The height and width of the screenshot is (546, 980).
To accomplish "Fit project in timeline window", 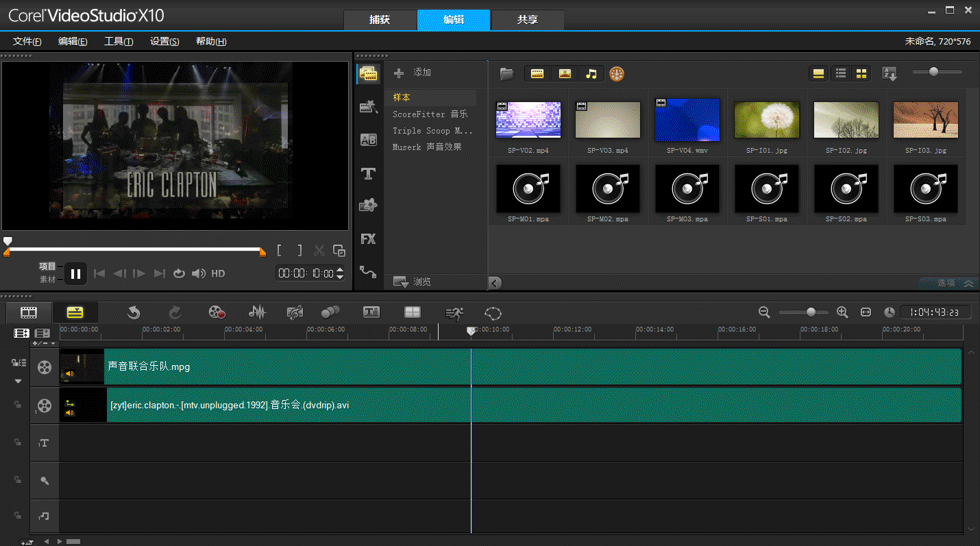I will (x=866, y=312).
